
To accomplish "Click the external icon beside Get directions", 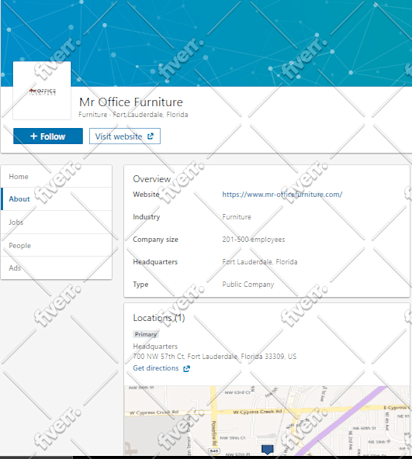I will pos(186,368).
